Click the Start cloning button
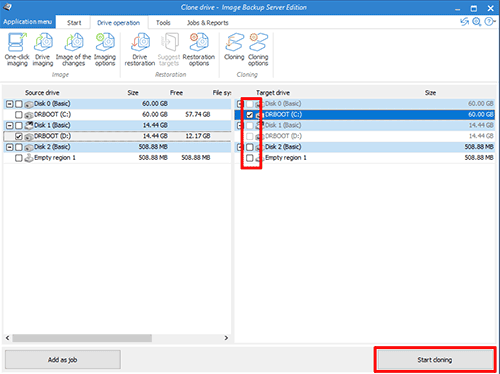The width and height of the screenshot is (500, 374). [x=435, y=360]
